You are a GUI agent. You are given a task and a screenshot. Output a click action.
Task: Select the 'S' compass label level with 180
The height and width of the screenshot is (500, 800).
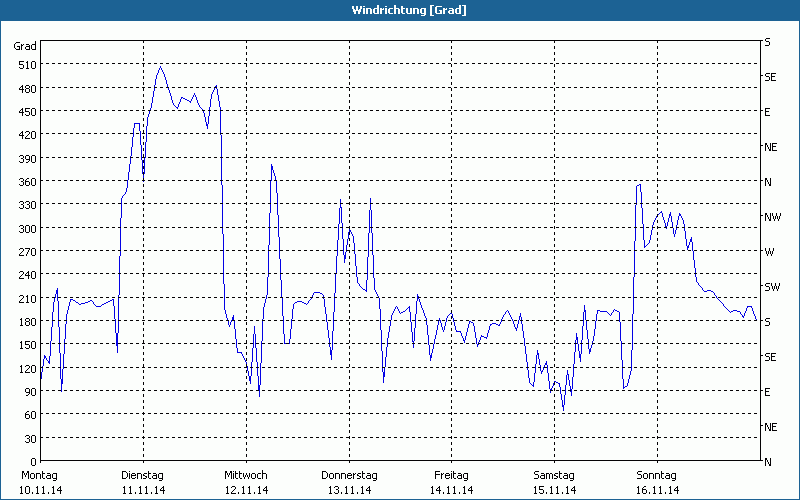click(767, 322)
